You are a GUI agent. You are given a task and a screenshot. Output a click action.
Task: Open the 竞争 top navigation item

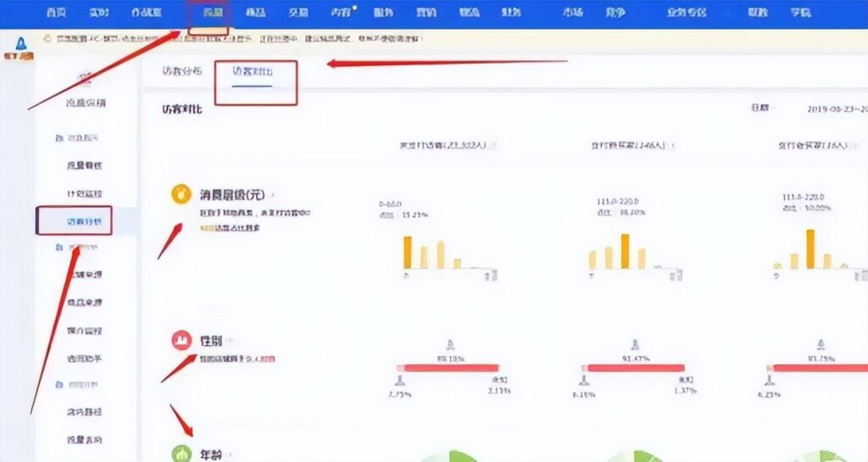(615, 12)
